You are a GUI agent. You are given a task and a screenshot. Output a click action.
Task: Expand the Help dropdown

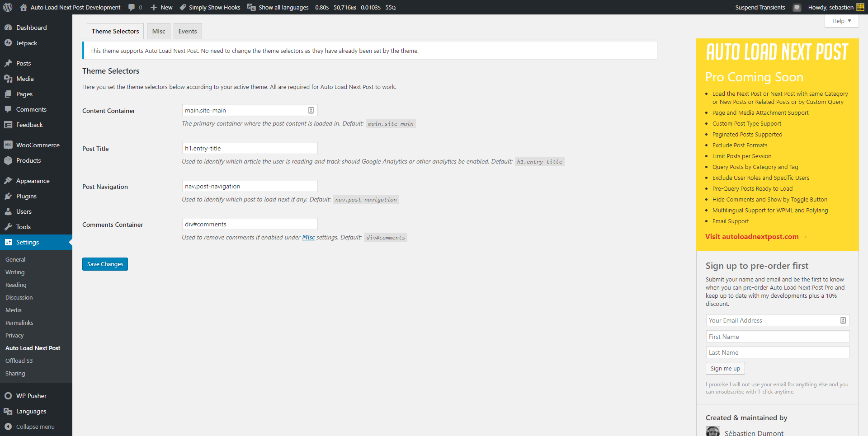click(842, 21)
